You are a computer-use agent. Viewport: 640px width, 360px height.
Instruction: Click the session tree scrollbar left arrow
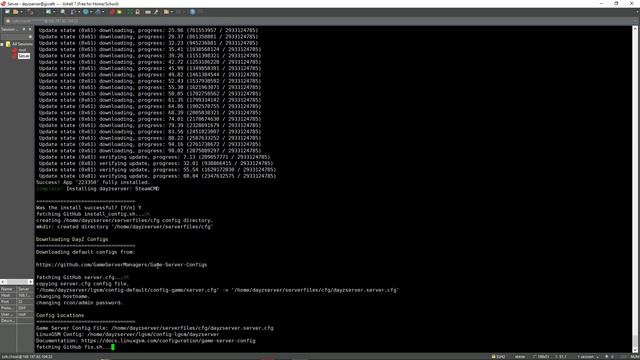pos(2,282)
